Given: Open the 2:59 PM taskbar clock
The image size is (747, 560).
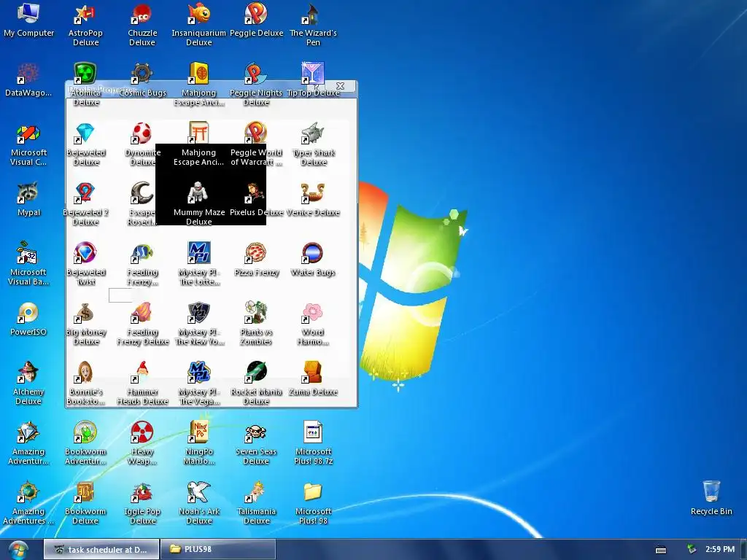Looking at the screenshot, I should 720,549.
